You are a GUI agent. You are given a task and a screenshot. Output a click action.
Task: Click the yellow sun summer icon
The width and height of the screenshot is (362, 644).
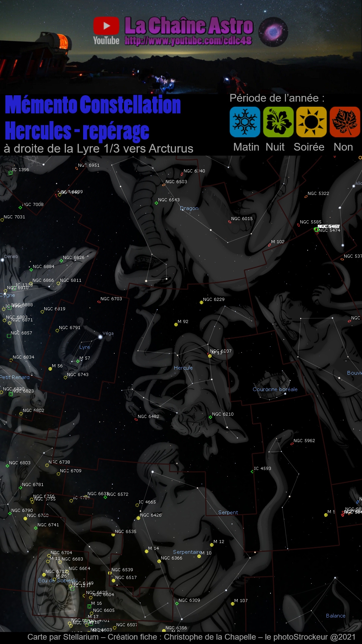point(311,122)
